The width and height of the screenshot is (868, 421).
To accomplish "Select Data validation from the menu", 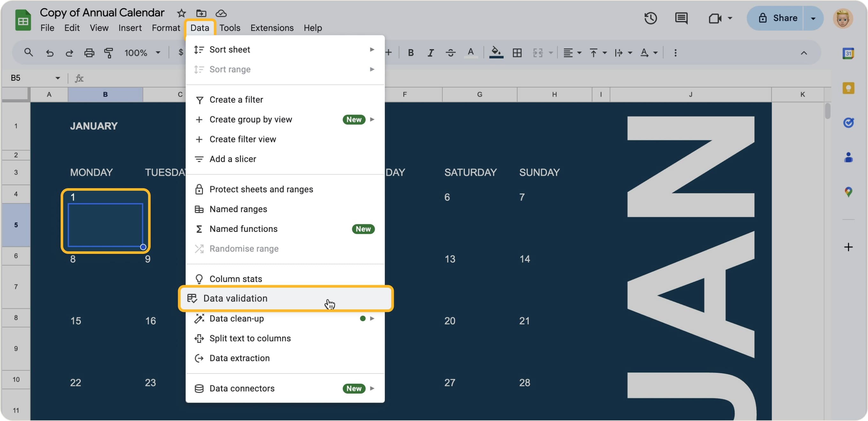I will point(235,299).
